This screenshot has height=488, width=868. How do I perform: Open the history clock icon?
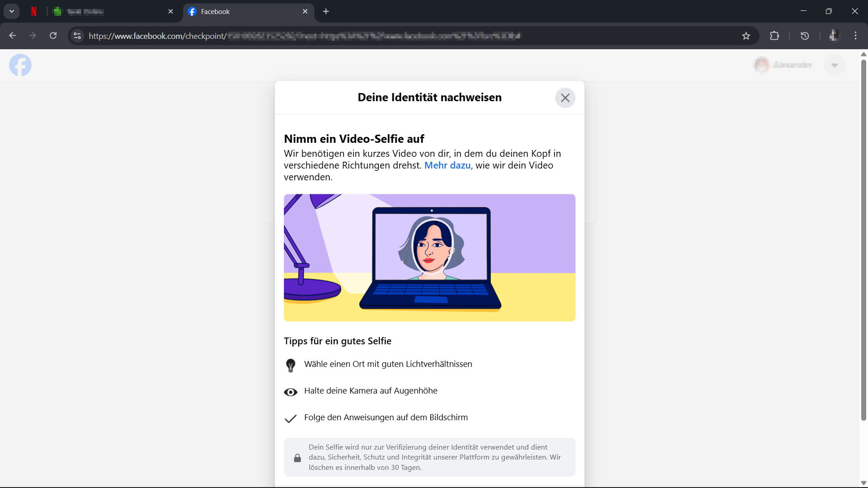point(805,36)
